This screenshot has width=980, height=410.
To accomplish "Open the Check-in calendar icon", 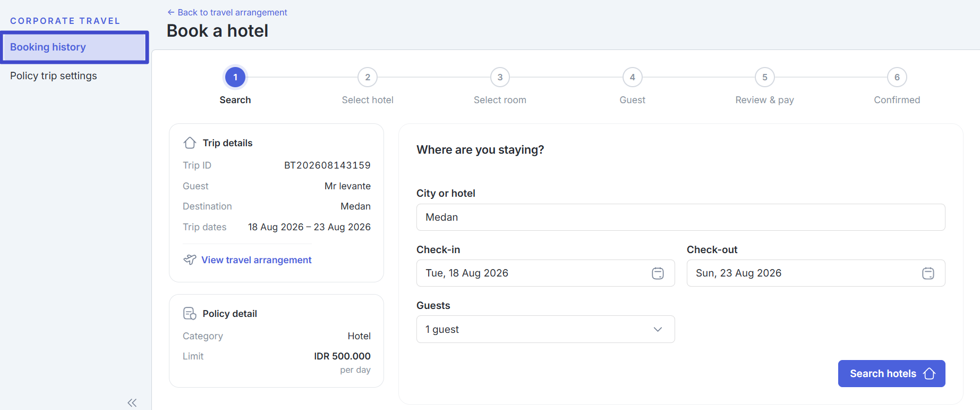I will pos(658,273).
